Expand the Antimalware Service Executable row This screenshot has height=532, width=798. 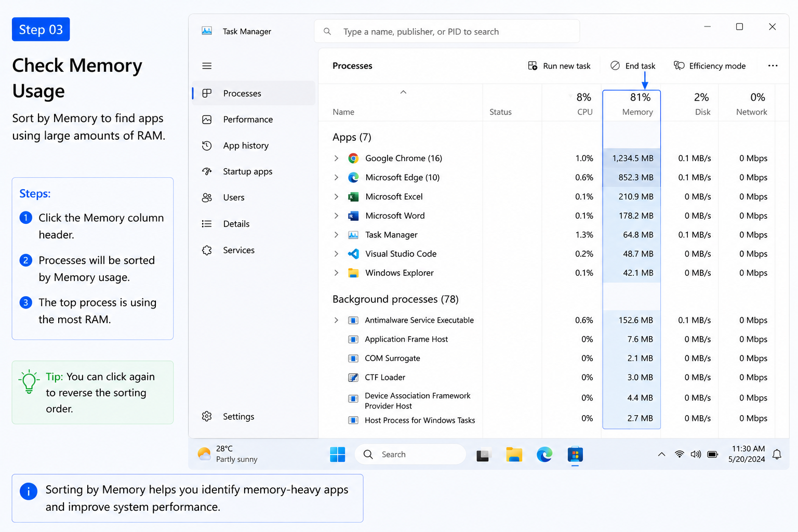[x=336, y=321]
